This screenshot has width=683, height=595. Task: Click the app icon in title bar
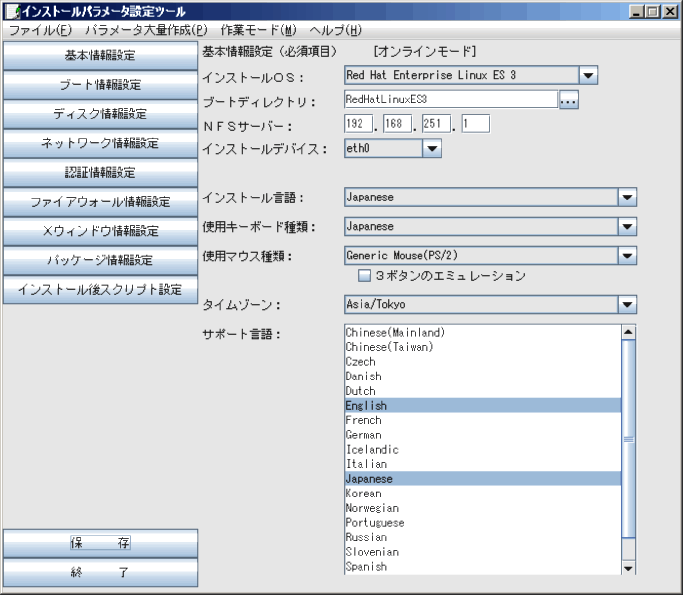coord(11,10)
